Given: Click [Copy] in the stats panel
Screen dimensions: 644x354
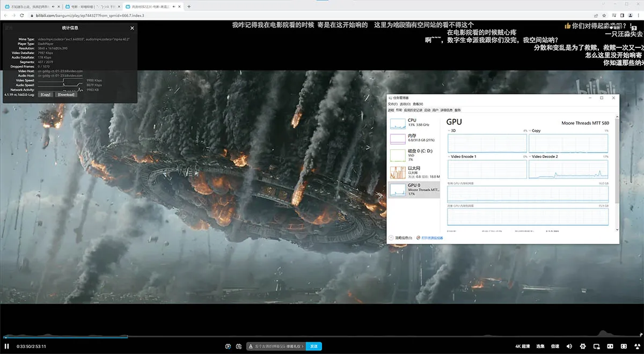Looking at the screenshot, I should 45,95.
